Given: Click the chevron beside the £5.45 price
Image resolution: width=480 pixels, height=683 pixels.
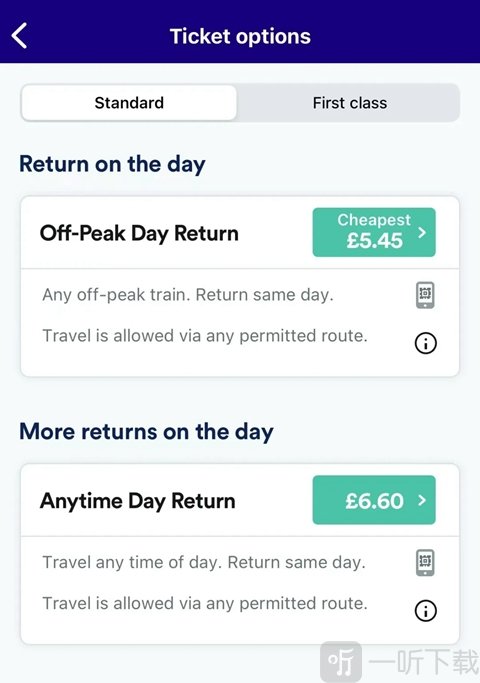Looking at the screenshot, I should tap(422, 233).
